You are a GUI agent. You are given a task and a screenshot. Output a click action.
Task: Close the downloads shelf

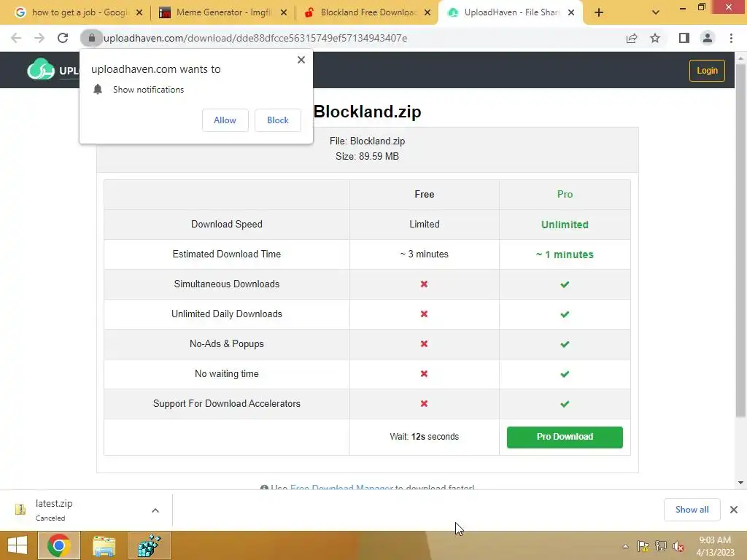click(x=734, y=510)
